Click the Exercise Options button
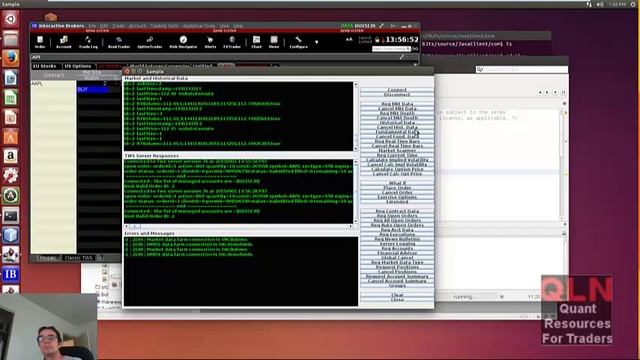Image resolution: width=640 pixels, height=360 pixels. (x=397, y=197)
